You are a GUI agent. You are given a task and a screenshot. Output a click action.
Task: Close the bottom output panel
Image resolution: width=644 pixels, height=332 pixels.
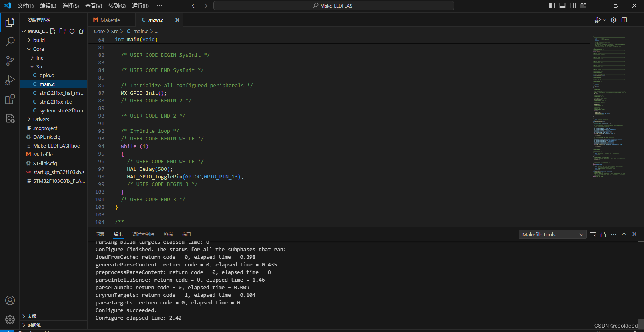(x=634, y=234)
